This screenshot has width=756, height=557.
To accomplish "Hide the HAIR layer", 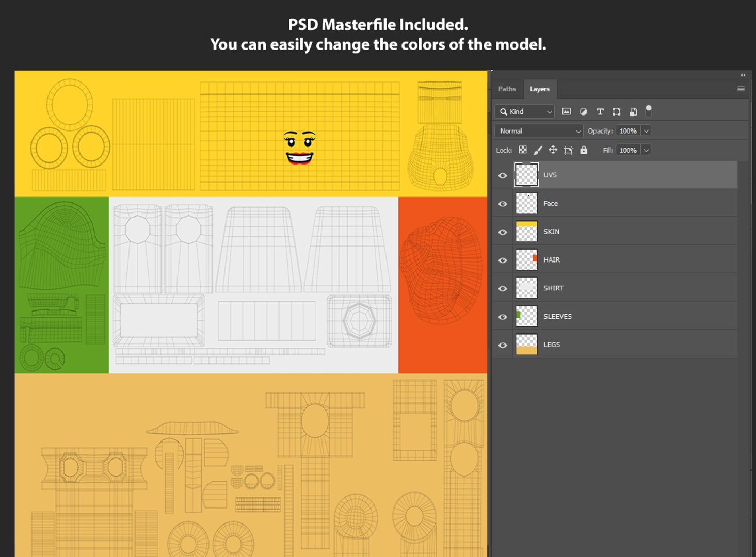I will pyautogui.click(x=503, y=260).
